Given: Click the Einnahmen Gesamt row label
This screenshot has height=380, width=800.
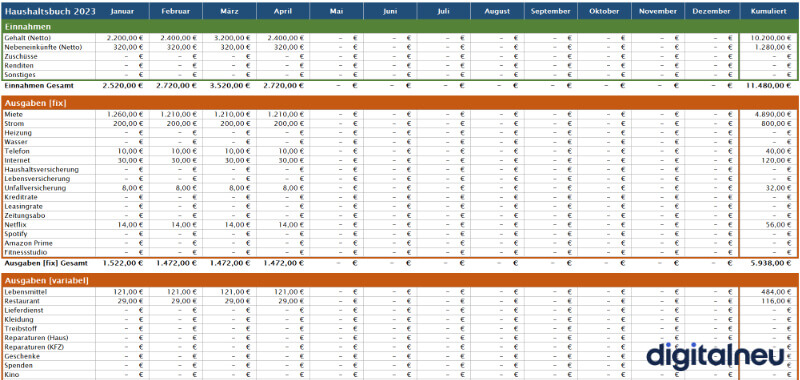Looking at the screenshot, I should point(39,85).
